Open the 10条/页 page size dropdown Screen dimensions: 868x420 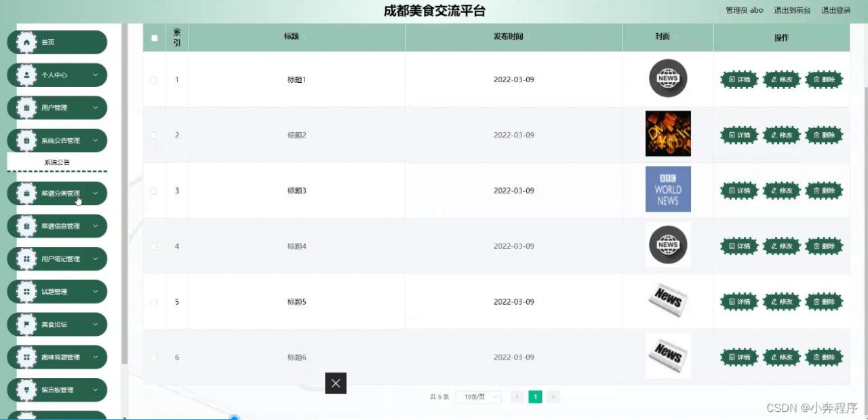[479, 396]
